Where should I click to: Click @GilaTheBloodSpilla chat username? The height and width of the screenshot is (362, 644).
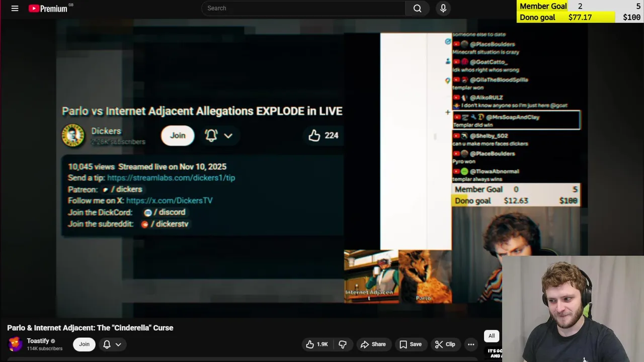click(499, 79)
